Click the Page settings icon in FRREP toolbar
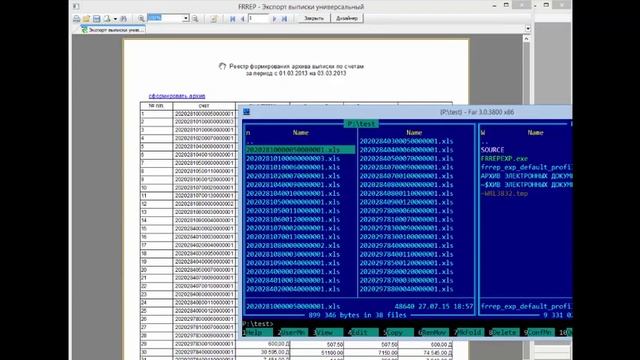Screen dimensions: 640x360 tap(213, 19)
